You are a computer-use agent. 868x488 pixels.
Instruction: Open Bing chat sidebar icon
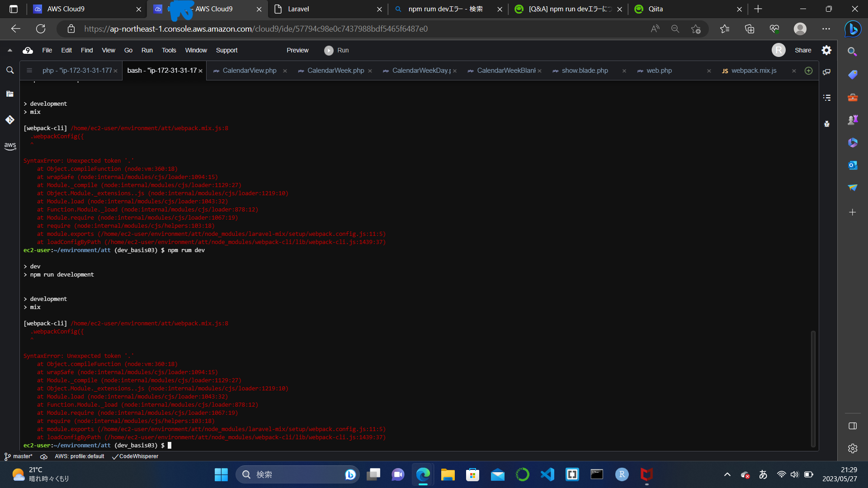pos(853,29)
